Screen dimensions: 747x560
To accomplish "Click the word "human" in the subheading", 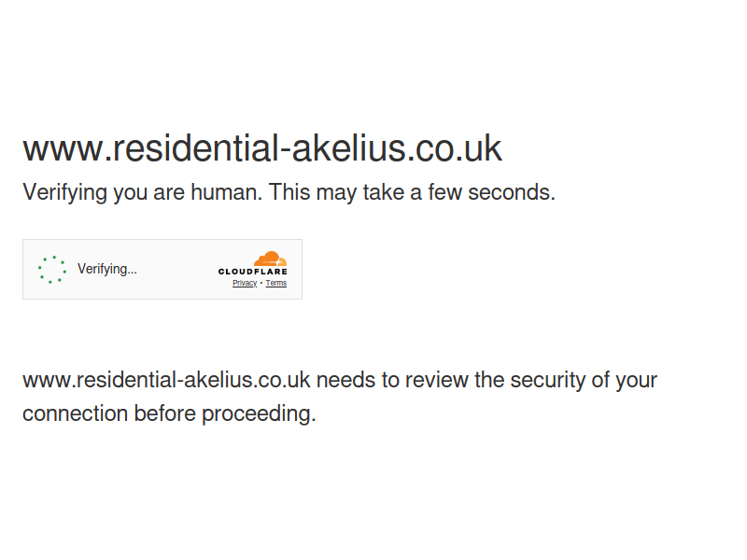I will [225, 192].
